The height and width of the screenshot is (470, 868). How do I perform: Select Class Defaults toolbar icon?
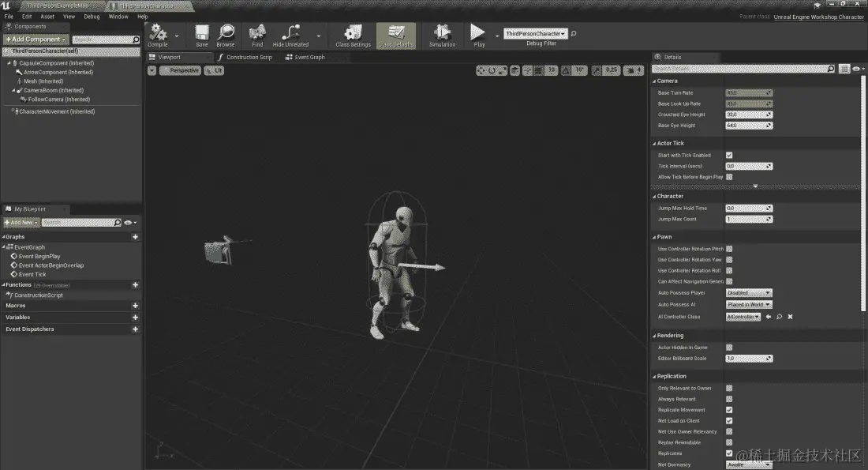(x=396, y=36)
